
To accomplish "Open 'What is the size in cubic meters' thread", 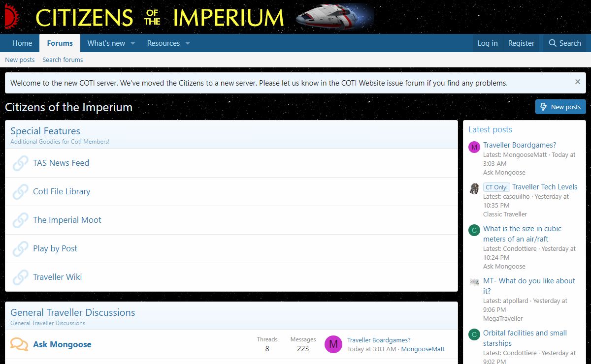I will 522,234.
